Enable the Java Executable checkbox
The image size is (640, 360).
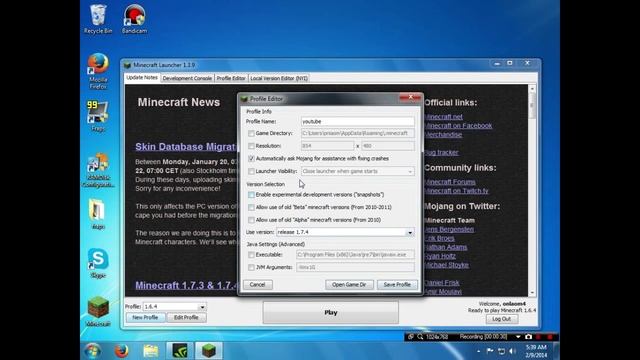tap(251, 255)
